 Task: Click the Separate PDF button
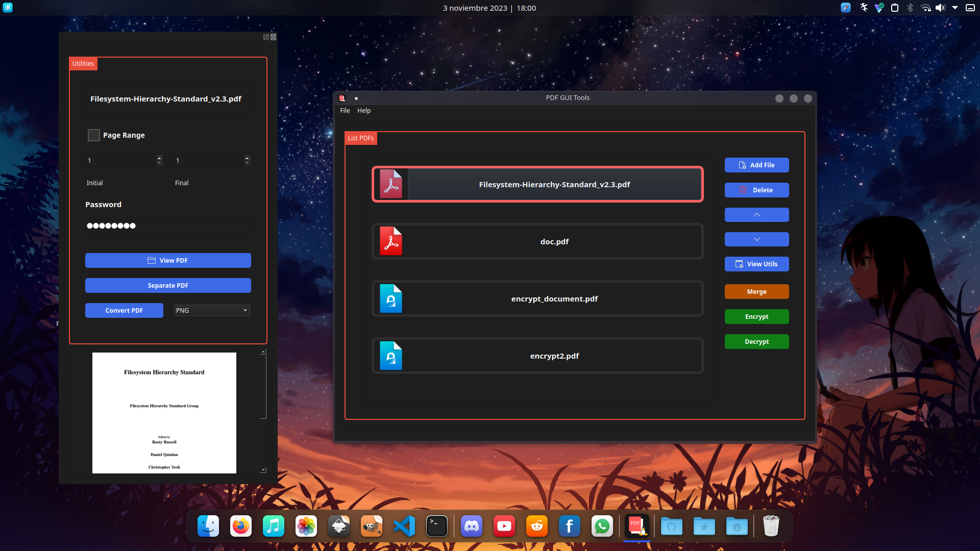tap(168, 285)
